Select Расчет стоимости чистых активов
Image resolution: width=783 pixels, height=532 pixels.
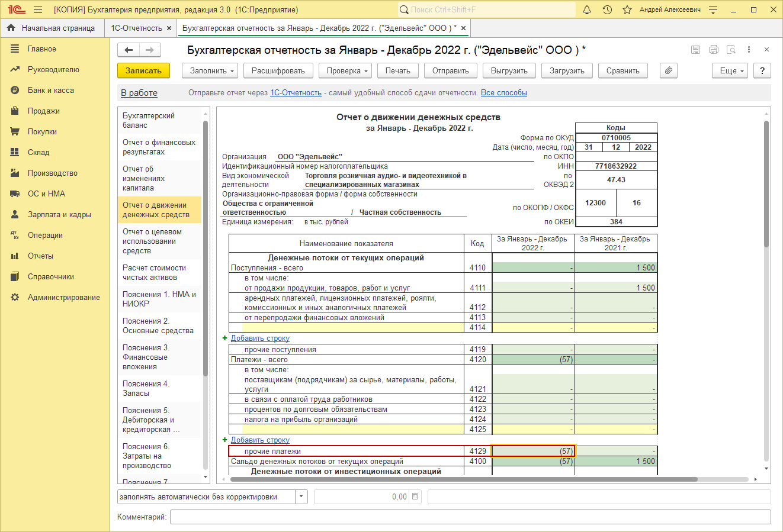click(x=160, y=273)
